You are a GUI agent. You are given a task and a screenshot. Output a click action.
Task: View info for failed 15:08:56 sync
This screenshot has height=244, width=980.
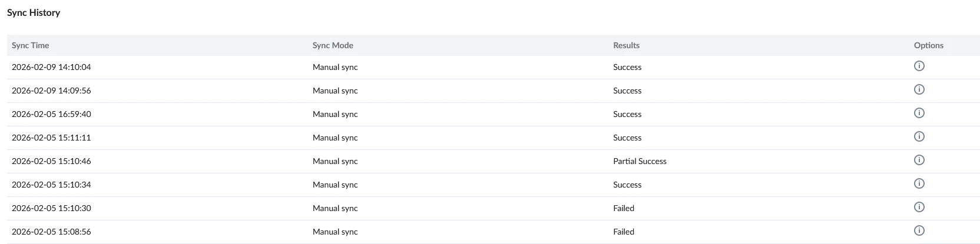click(919, 230)
